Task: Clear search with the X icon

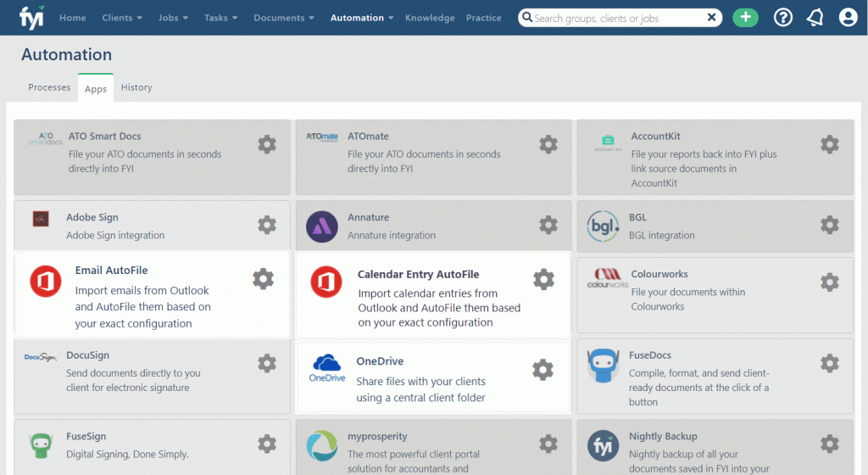Action: pos(711,18)
